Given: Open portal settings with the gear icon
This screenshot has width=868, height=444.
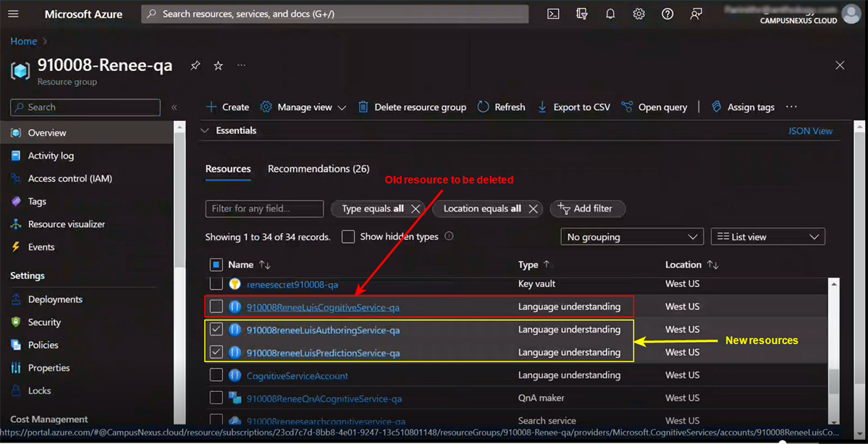Looking at the screenshot, I should click(639, 13).
